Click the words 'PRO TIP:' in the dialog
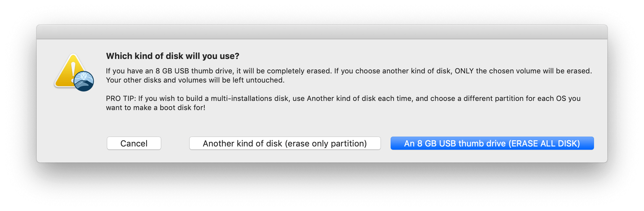 [121, 99]
